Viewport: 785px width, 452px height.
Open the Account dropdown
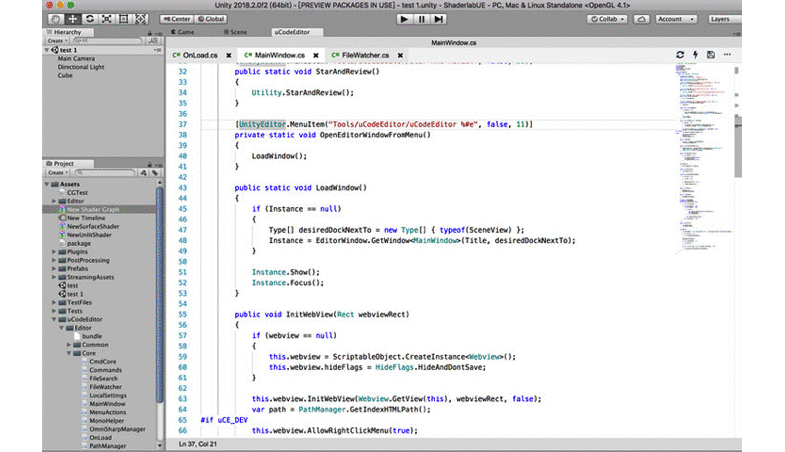pyautogui.click(x=676, y=19)
